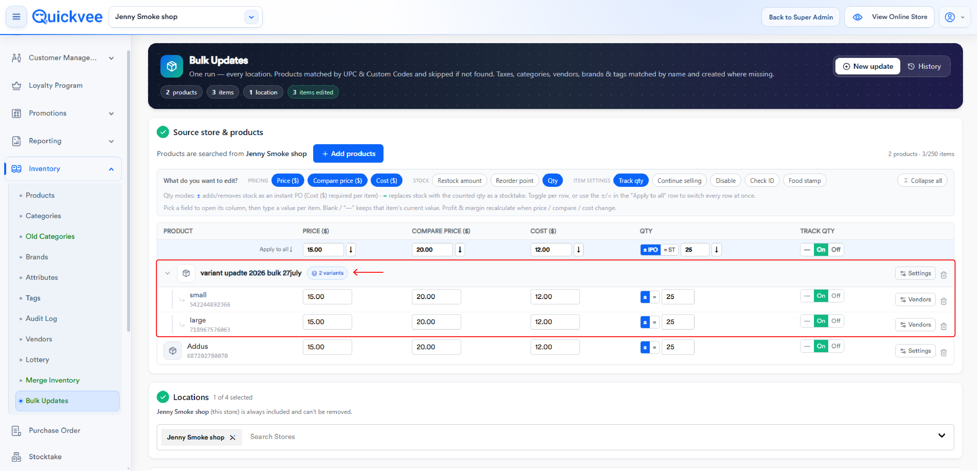Collapse the variant upadte 2026 product row
The image size is (980, 472).
point(168,274)
